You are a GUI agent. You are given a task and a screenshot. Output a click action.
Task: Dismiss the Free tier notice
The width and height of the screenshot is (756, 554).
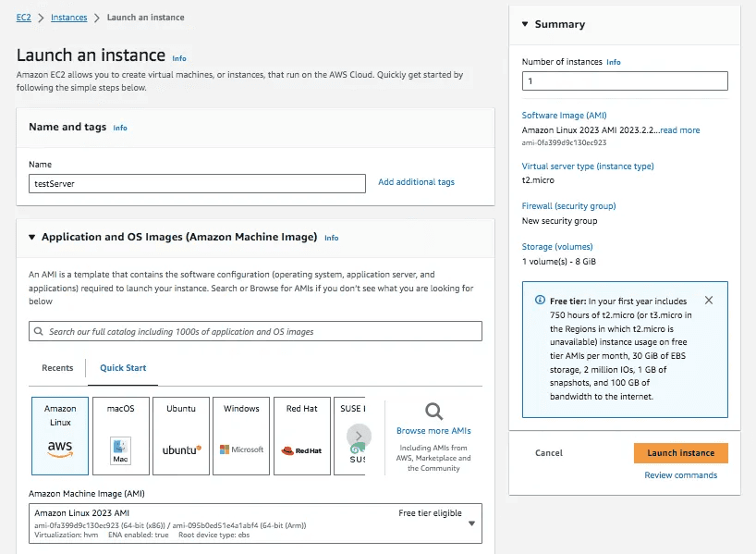[709, 301]
